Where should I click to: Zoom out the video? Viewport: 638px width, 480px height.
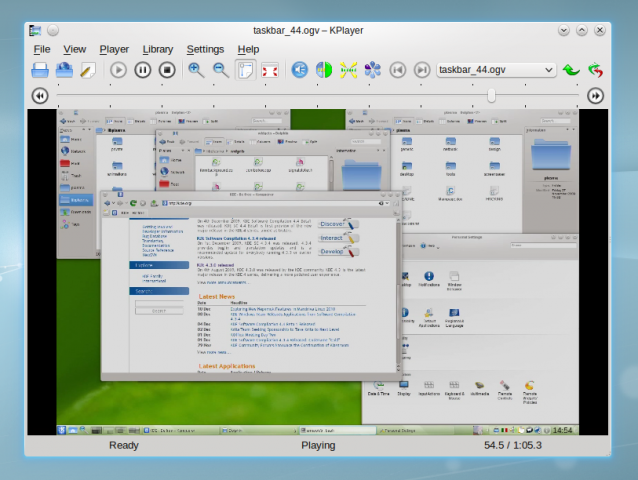pyautogui.click(x=220, y=70)
